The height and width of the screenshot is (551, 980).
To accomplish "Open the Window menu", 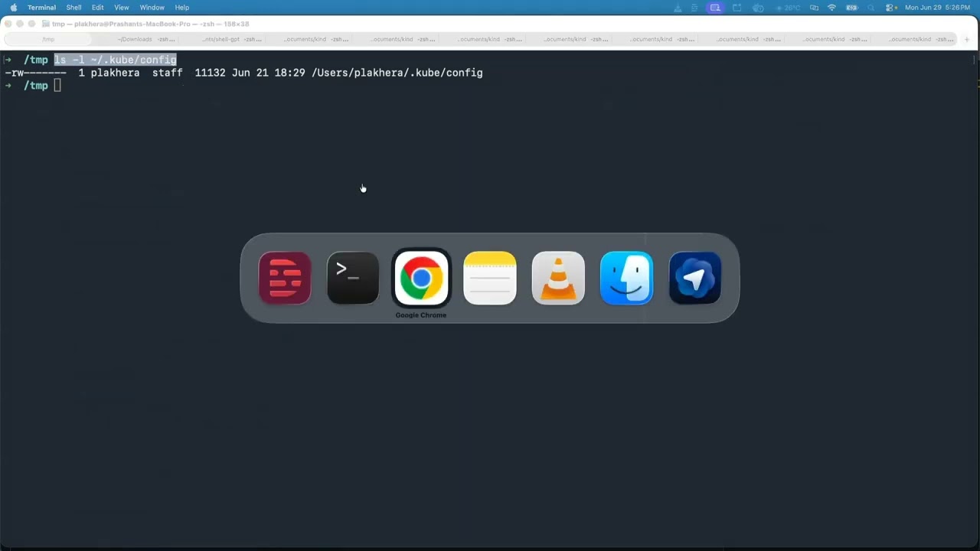I will [x=152, y=8].
